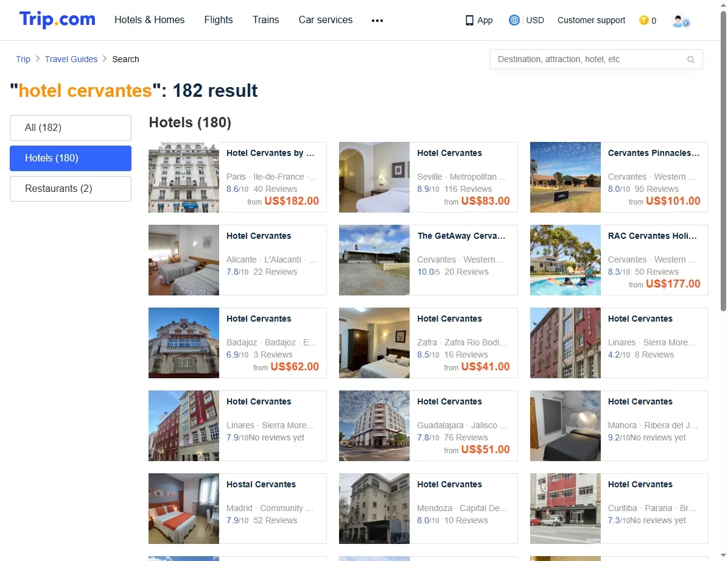Change currency from USD
The width and height of the screenshot is (728, 561).
[x=535, y=21]
